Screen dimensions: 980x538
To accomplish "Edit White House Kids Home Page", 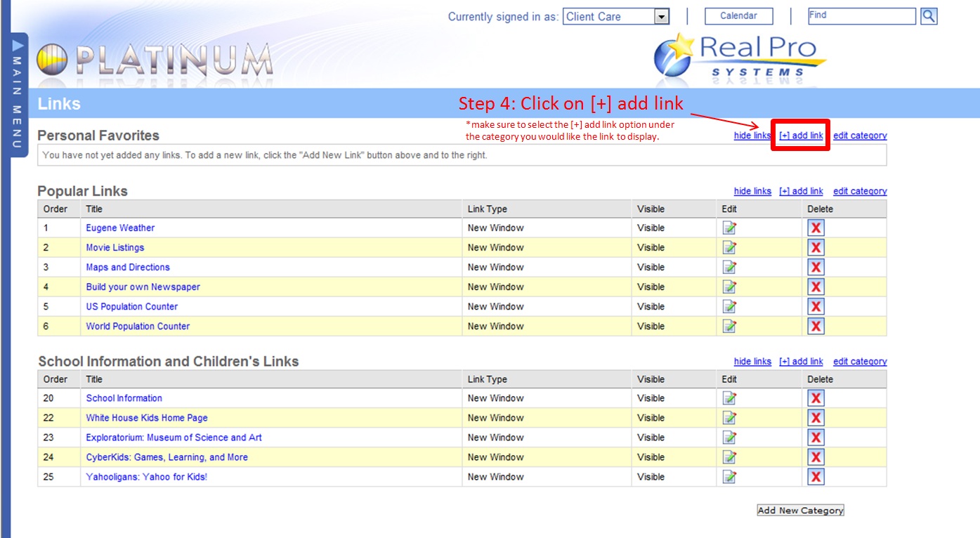I will pyautogui.click(x=730, y=418).
